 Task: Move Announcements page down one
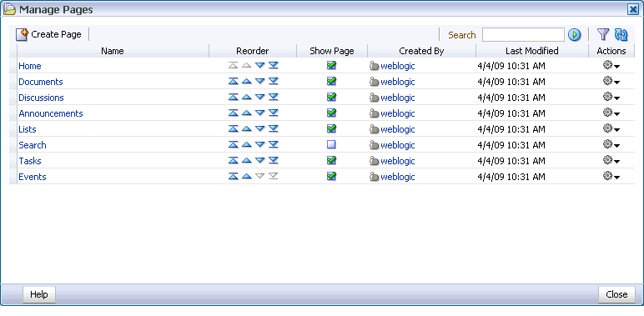click(260, 113)
